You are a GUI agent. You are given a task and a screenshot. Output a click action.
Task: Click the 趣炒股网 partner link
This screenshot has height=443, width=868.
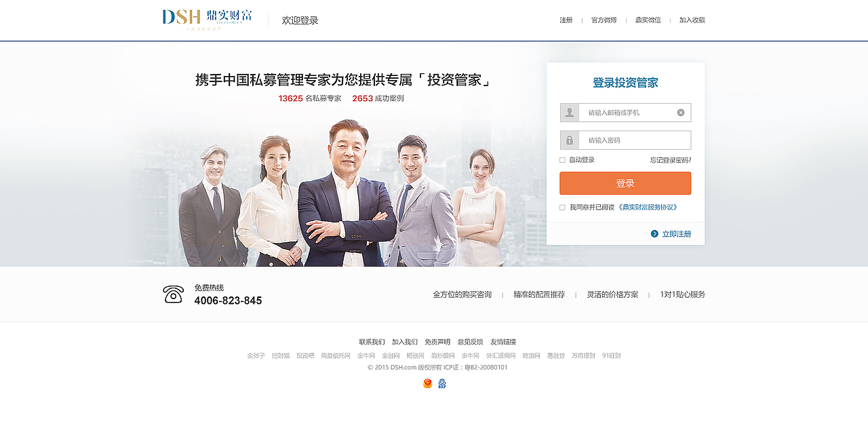click(443, 355)
